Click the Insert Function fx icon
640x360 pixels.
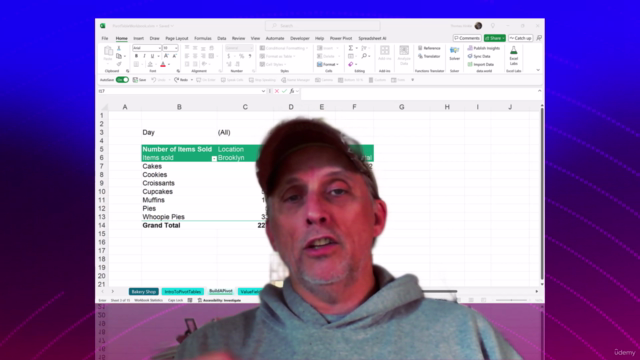pyautogui.click(x=292, y=91)
